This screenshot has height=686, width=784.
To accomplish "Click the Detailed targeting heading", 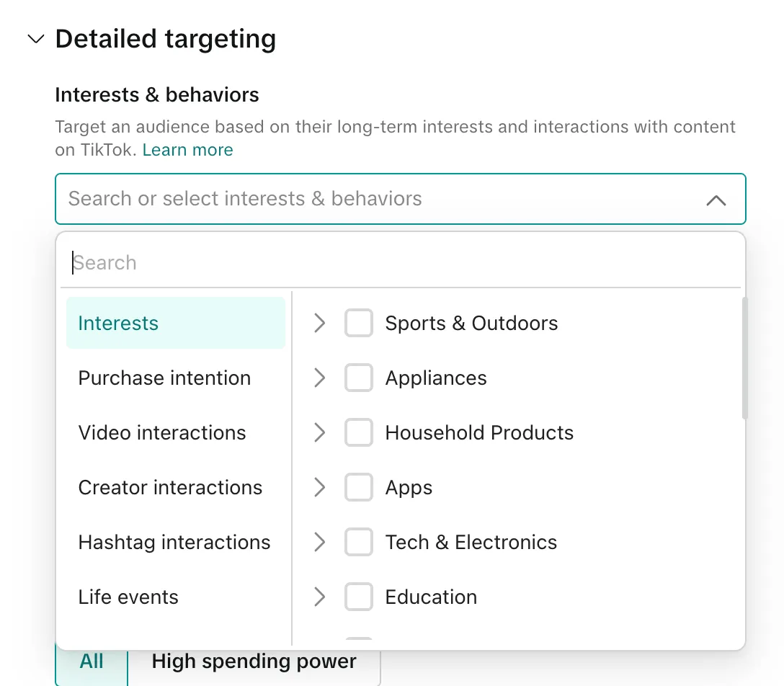I will point(166,39).
